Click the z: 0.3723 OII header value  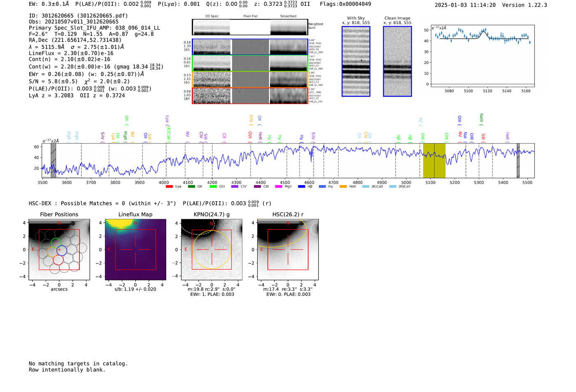282,4
